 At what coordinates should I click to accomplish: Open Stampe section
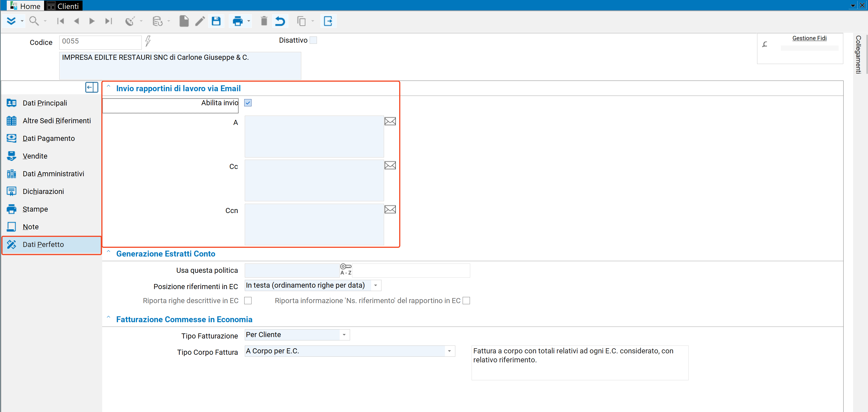coord(51,209)
